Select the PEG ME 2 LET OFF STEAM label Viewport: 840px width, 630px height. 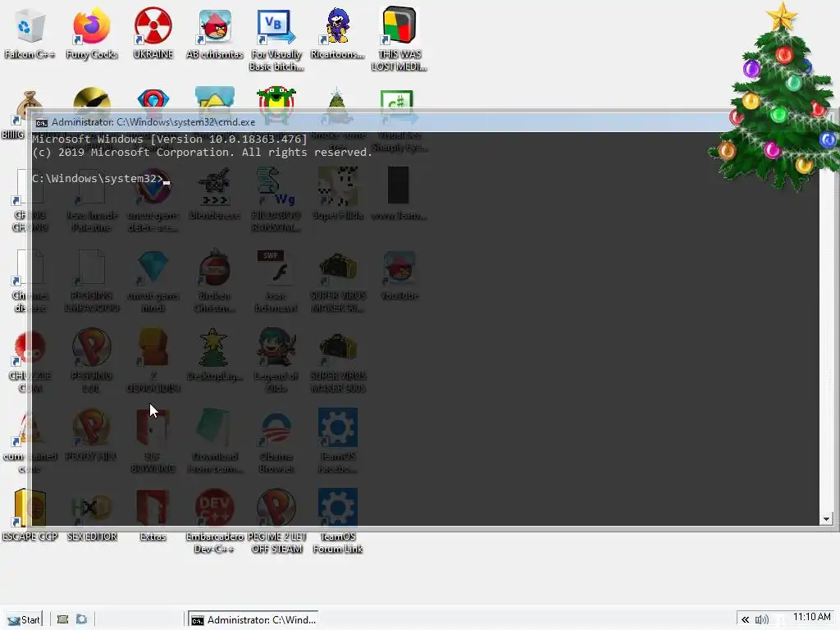[277, 543]
